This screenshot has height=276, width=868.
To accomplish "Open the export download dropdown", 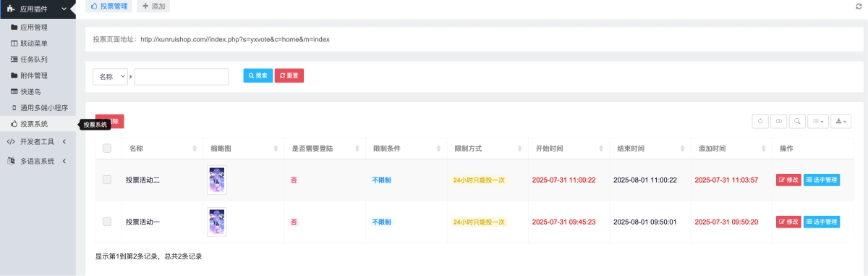I will [x=841, y=122].
